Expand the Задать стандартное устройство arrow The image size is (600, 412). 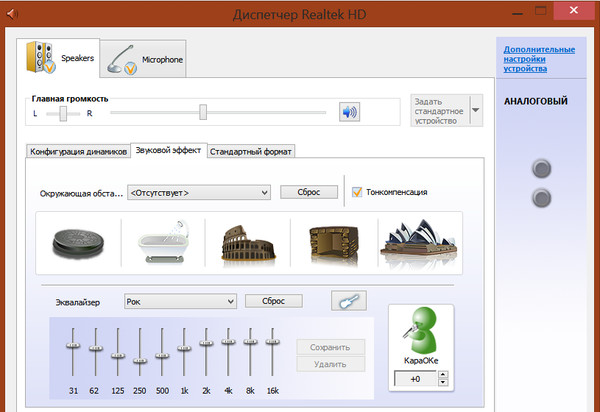tap(476, 110)
